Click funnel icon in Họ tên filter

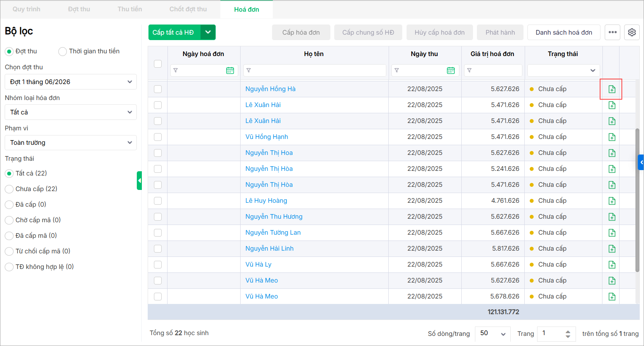249,70
